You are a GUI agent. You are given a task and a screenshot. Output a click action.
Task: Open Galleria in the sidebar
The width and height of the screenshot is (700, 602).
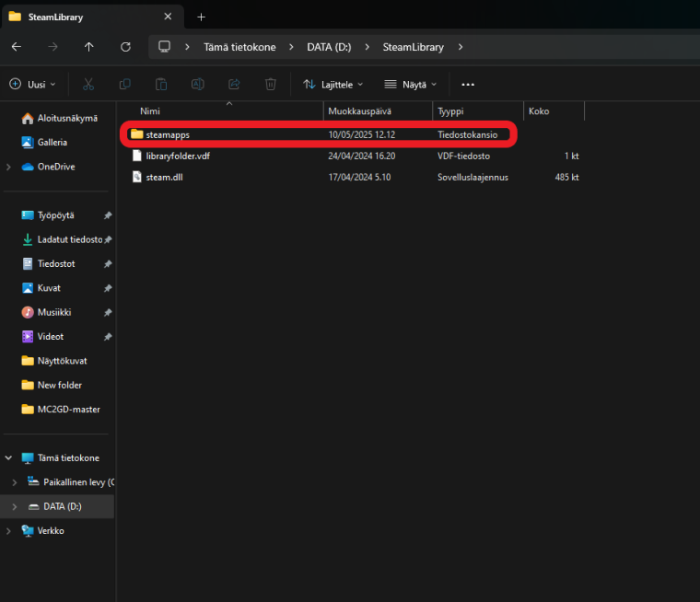click(x=44, y=143)
